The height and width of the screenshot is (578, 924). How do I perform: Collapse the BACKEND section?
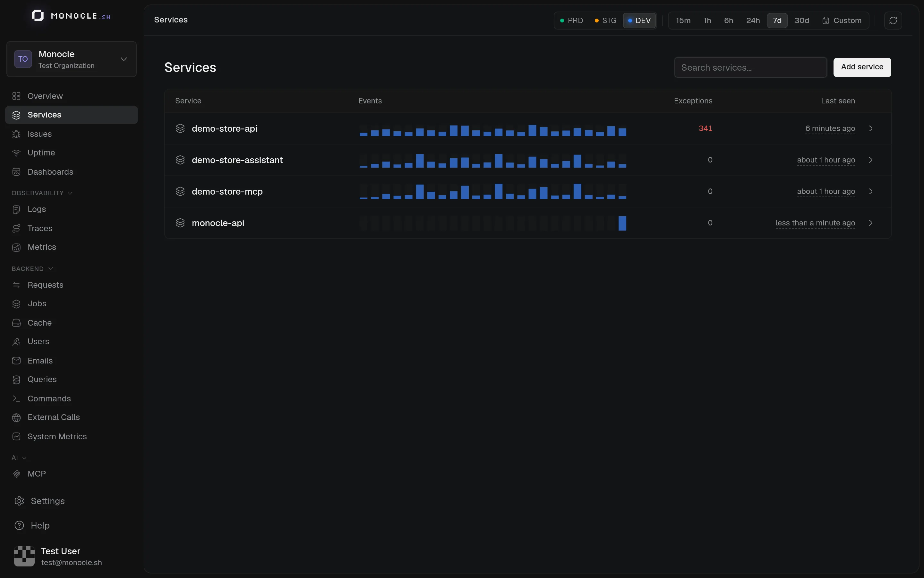(32, 269)
